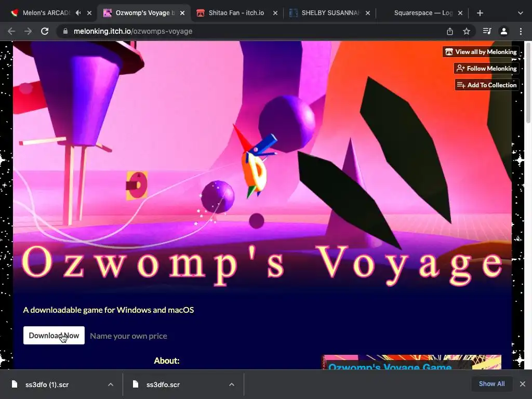Screen dimensions: 532x399
Task: Click Add To Collection button
Action: [487, 85]
